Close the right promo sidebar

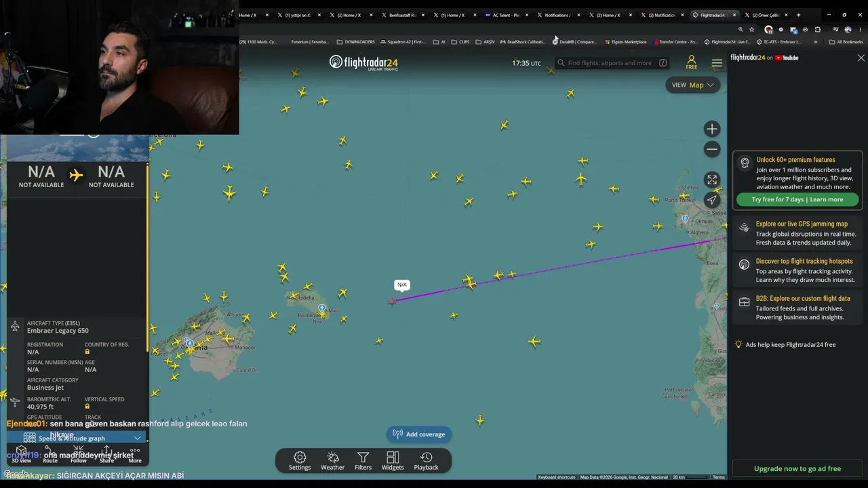(861, 58)
